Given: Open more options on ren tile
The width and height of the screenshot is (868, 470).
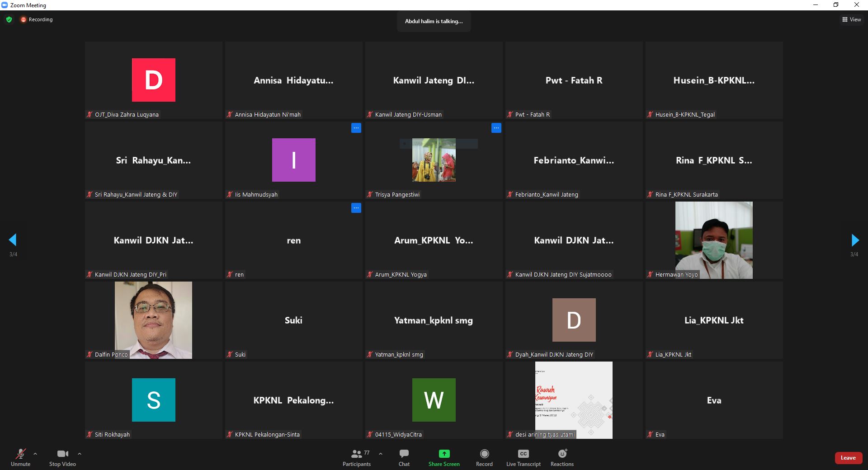Looking at the screenshot, I should point(356,208).
